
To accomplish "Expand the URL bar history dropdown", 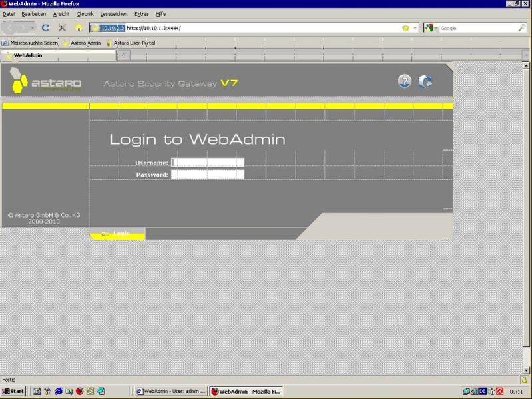I will [415, 28].
